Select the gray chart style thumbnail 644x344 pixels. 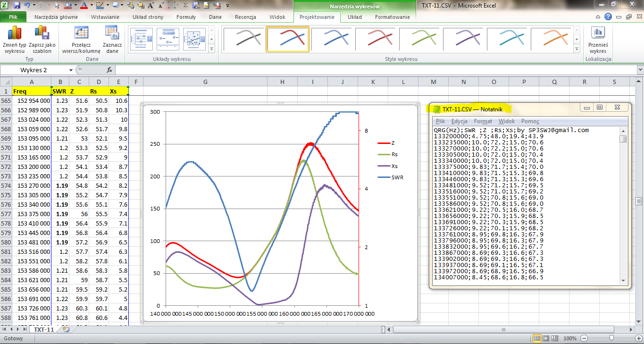pos(244,39)
